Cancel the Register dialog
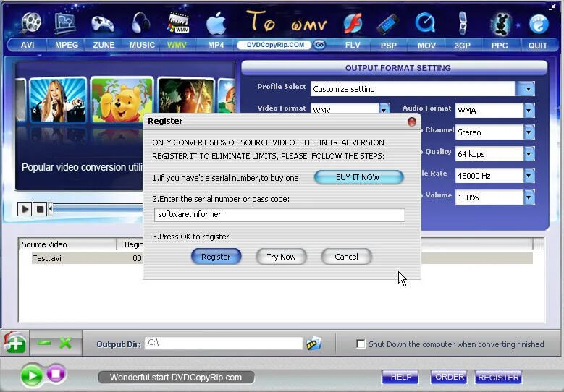The width and height of the screenshot is (564, 392). (346, 257)
